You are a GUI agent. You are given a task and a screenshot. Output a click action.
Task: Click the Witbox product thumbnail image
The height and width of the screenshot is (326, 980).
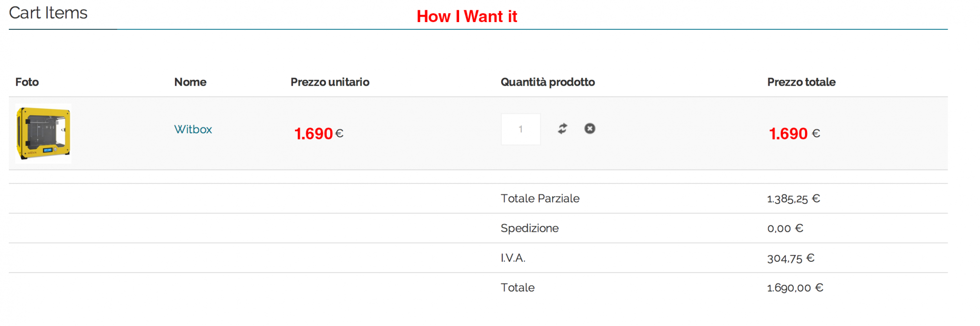tap(43, 133)
